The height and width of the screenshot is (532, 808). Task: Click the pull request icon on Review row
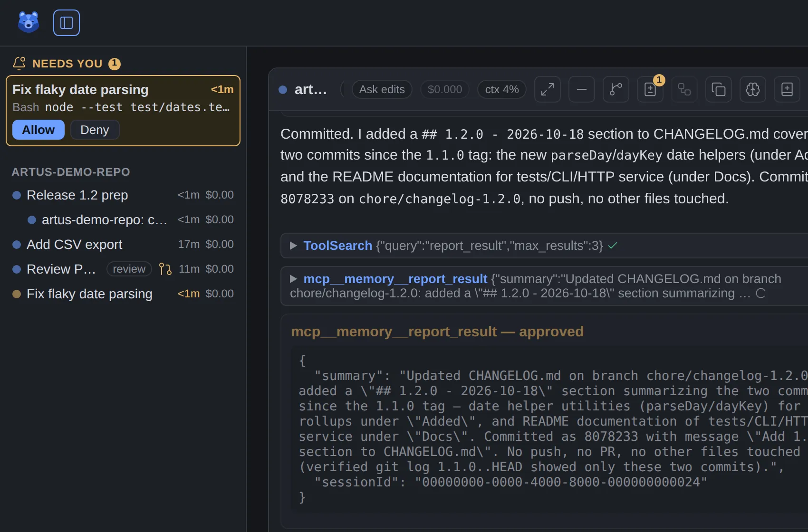[x=165, y=269]
